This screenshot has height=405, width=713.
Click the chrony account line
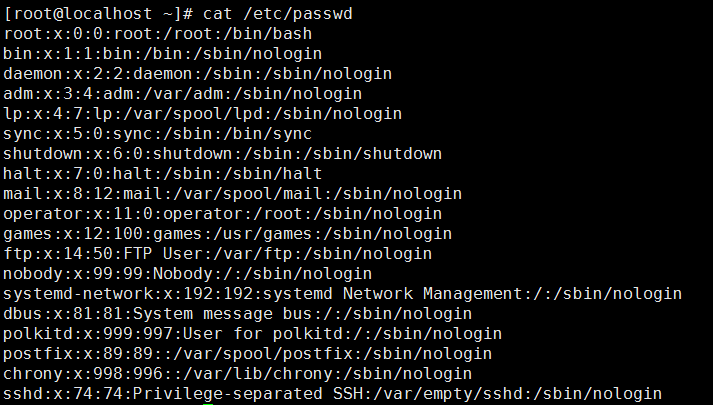point(238,374)
